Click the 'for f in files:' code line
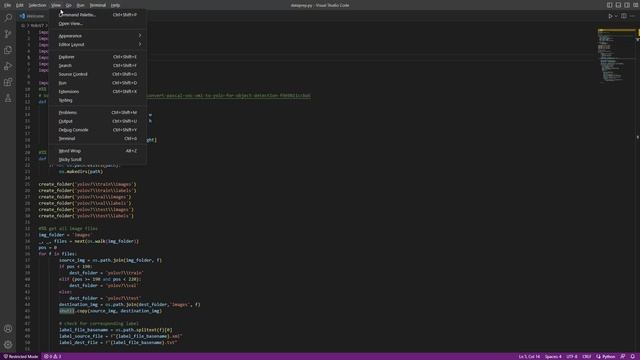This screenshot has width=640, height=360. click(57, 254)
